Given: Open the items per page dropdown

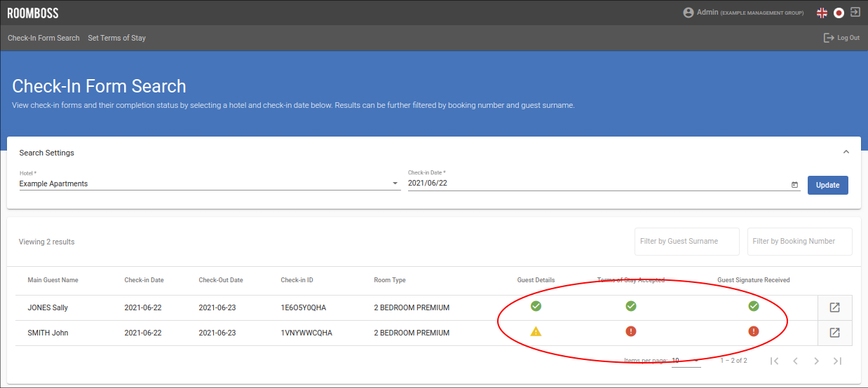Looking at the screenshot, I should [x=686, y=361].
